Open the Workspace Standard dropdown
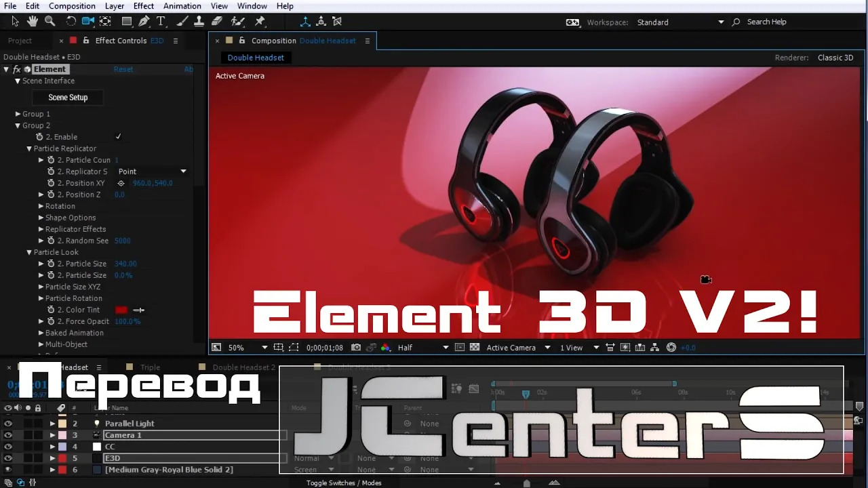This screenshot has width=868, height=488. [x=680, y=22]
